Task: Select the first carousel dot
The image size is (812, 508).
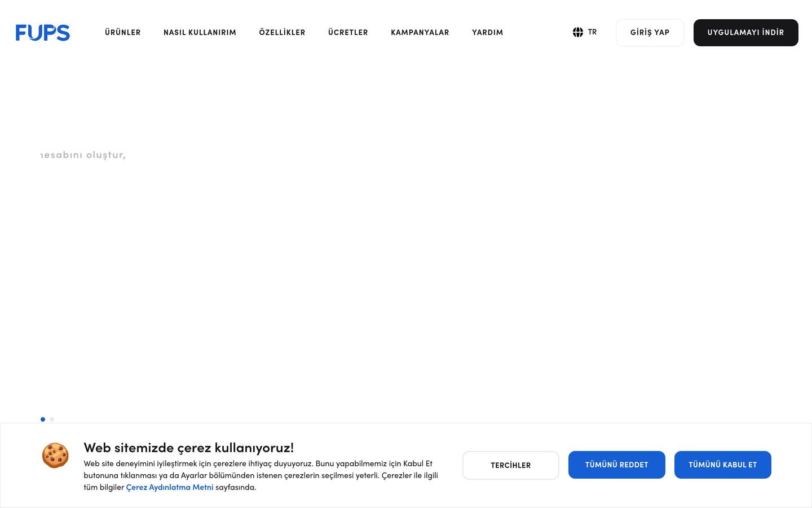Action: pyautogui.click(x=43, y=419)
